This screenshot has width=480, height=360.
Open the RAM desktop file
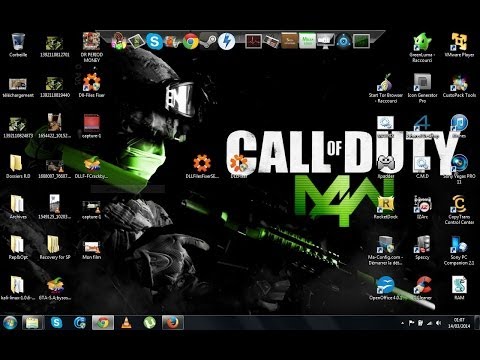coord(459,288)
